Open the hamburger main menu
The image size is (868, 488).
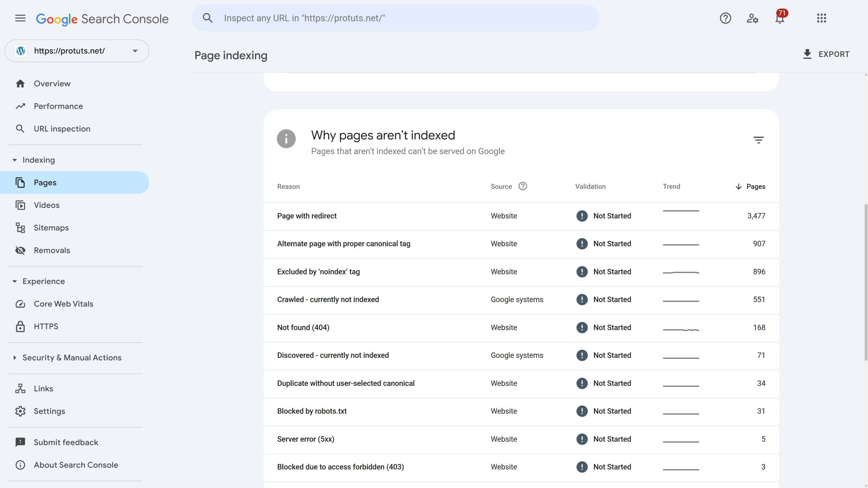coord(20,18)
